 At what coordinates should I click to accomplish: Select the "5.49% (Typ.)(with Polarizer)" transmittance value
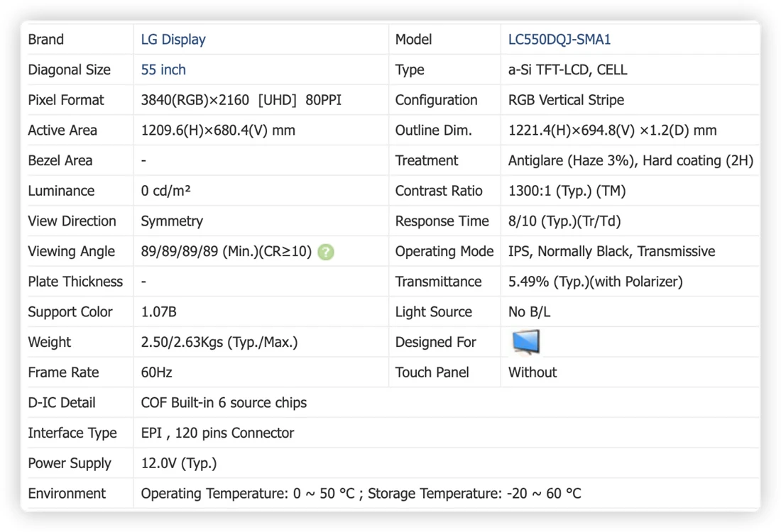point(595,282)
